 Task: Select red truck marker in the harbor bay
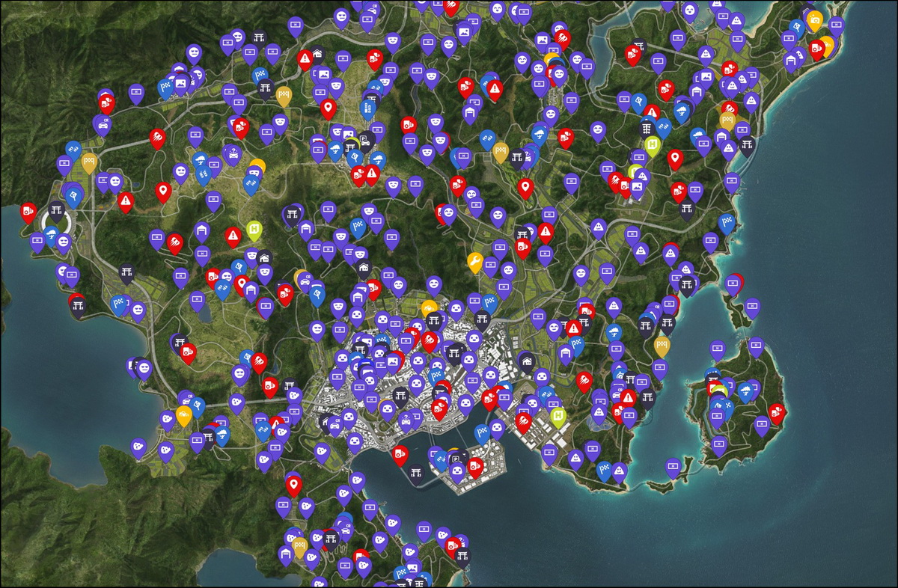pos(400,454)
